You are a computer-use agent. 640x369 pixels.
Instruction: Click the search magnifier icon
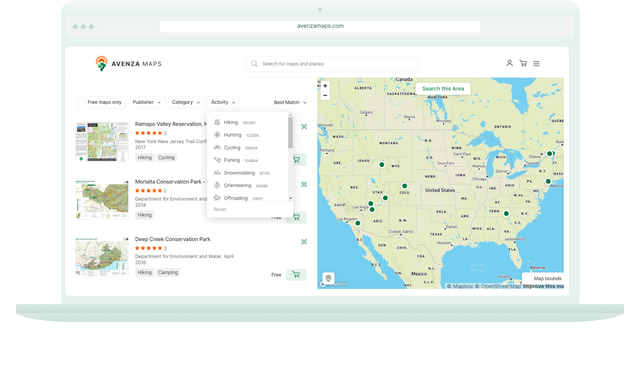click(x=254, y=64)
